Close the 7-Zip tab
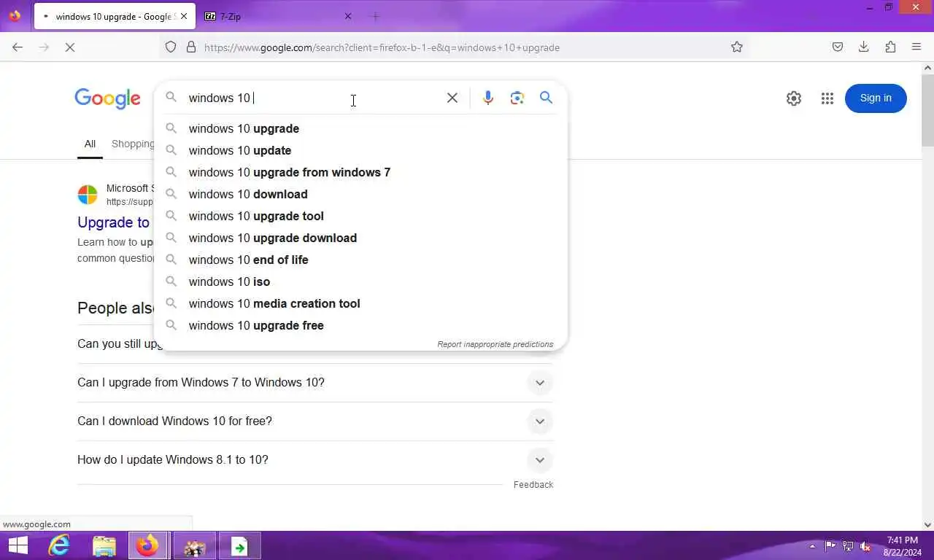 [348, 16]
